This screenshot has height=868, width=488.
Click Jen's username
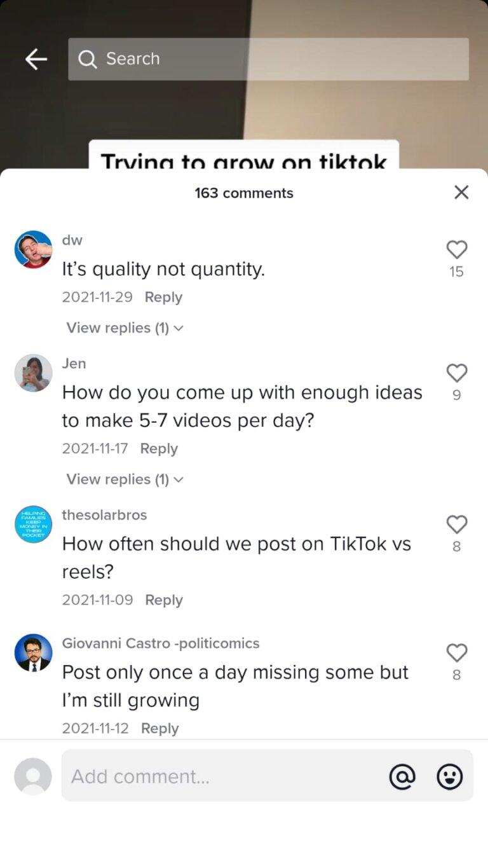[x=74, y=363]
